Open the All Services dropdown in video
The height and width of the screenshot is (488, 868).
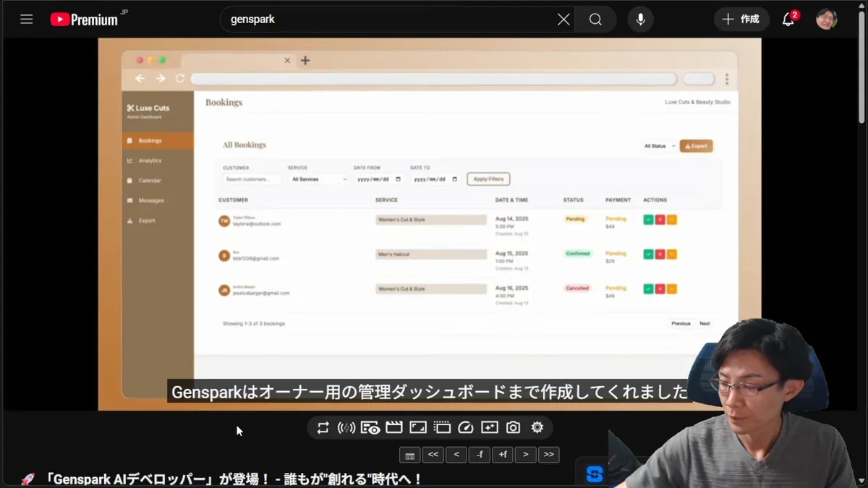(x=319, y=179)
